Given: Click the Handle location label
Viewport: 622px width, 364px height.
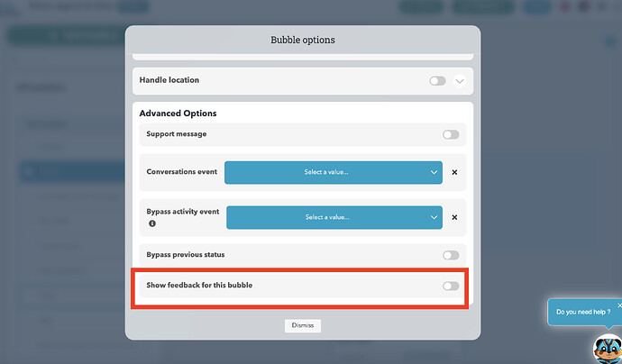Looking at the screenshot, I should tap(169, 80).
